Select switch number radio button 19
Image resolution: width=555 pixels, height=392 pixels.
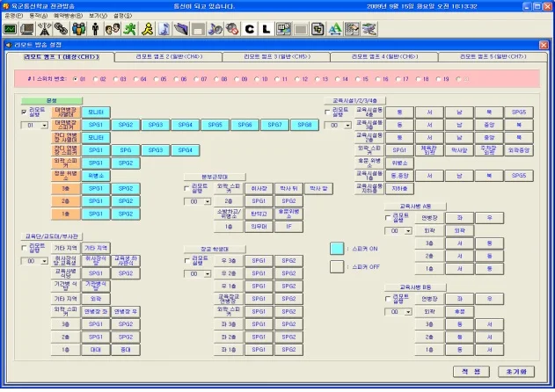point(439,79)
